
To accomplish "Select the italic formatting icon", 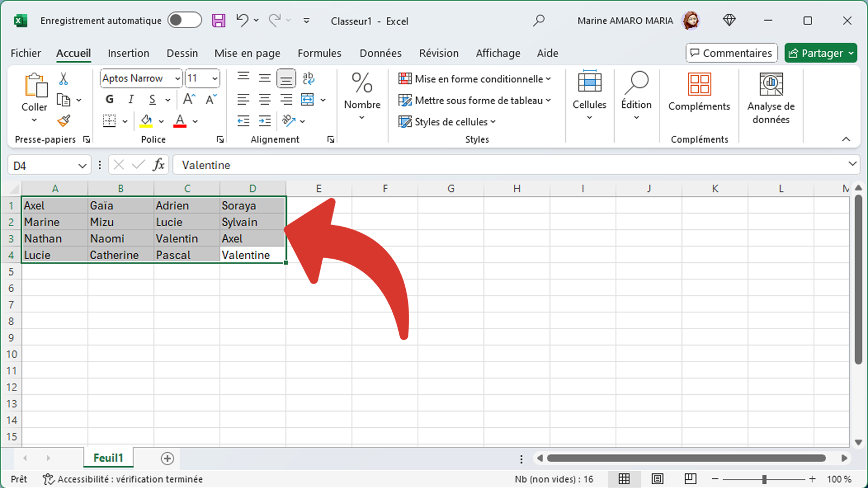I will [130, 99].
